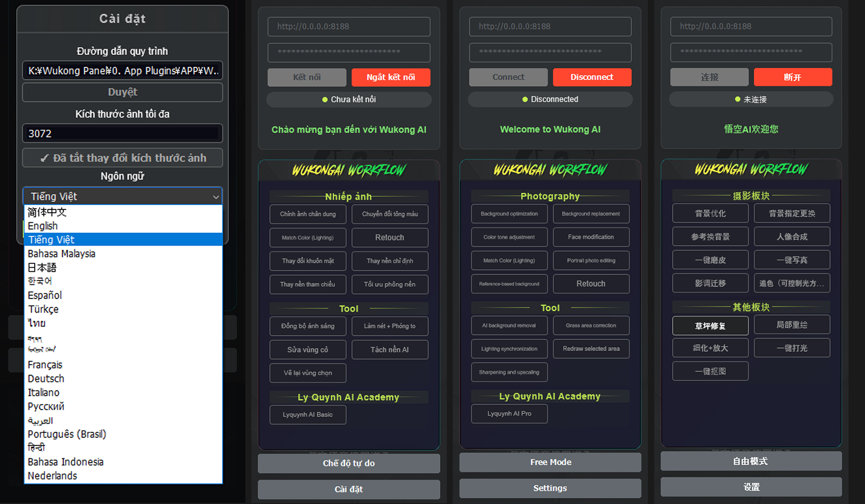Select Türkçe language option
The height and width of the screenshot is (504, 865).
pyautogui.click(x=123, y=309)
